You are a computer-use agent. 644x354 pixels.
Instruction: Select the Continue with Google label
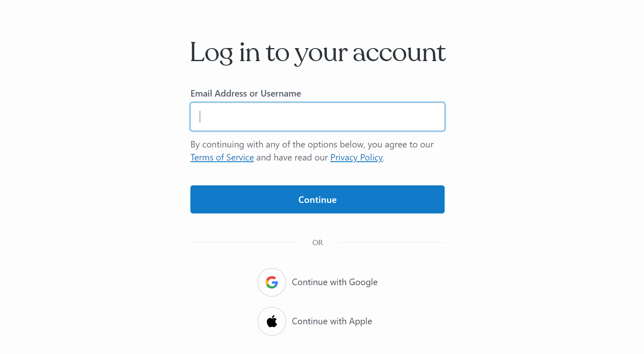coord(335,282)
